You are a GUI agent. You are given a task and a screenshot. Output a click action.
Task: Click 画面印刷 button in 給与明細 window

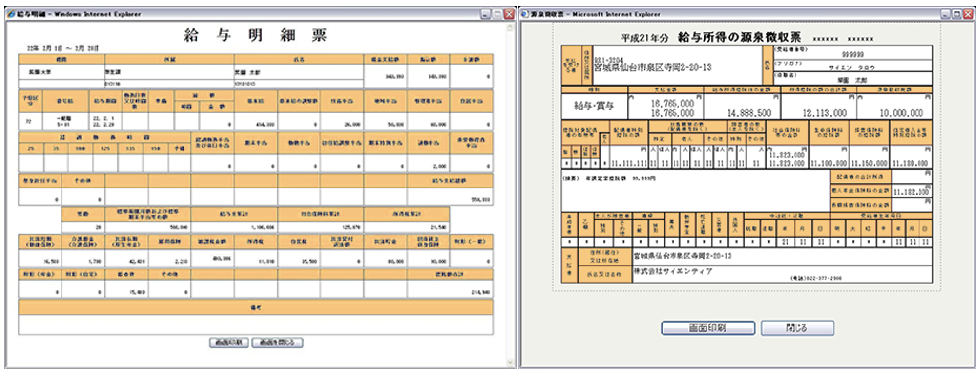click(x=230, y=342)
